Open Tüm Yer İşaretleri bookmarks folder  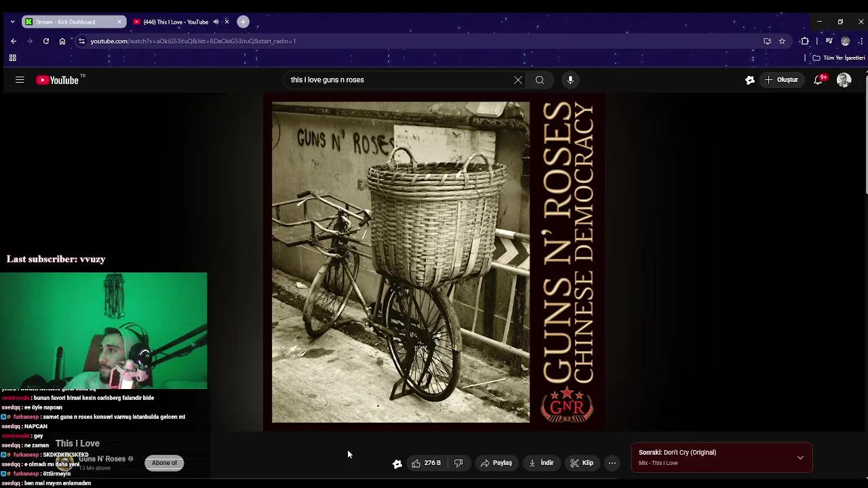point(839,58)
